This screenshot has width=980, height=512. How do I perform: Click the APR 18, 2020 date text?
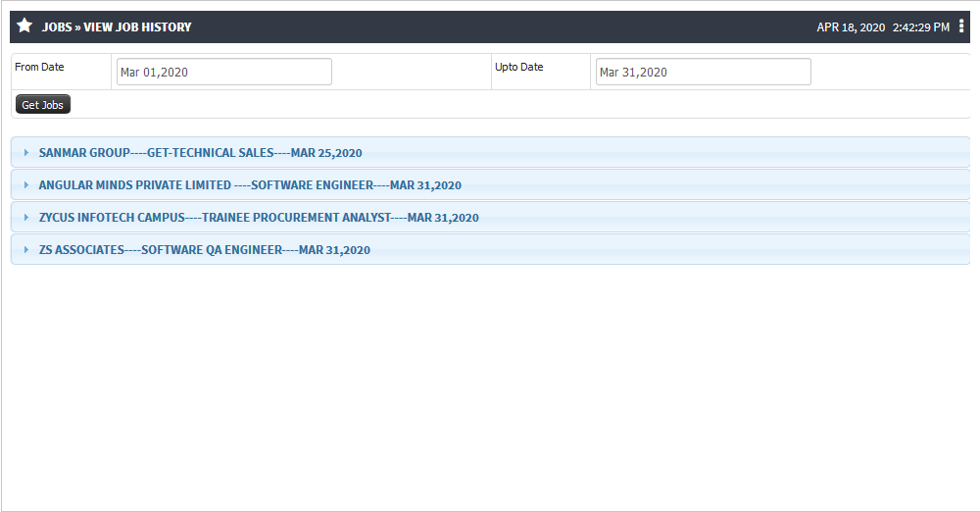[x=851, y=27]
